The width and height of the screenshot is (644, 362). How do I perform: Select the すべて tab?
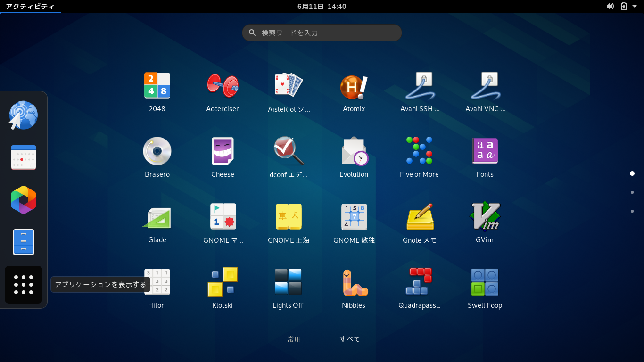350,339
